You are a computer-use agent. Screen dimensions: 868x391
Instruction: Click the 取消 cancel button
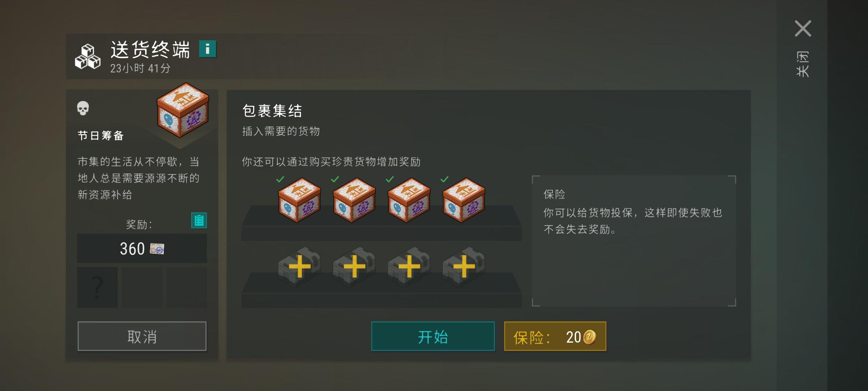click(x=142, y=336)
